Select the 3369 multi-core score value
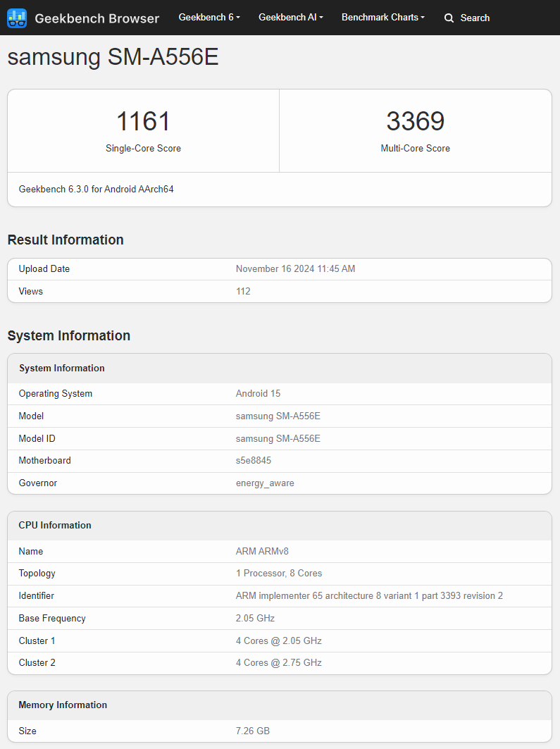The image size is (560, 749). pyautogui.click(x=416, y=121)
